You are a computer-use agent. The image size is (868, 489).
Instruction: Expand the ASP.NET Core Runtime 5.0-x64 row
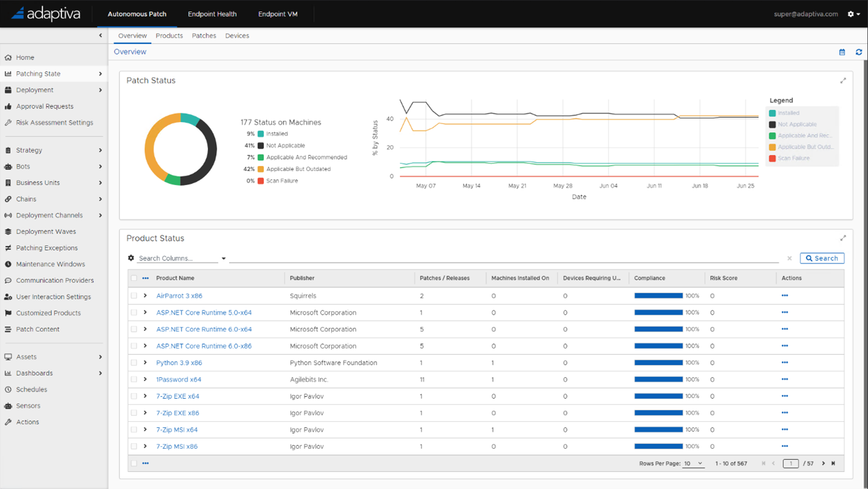tap(145, 312)
